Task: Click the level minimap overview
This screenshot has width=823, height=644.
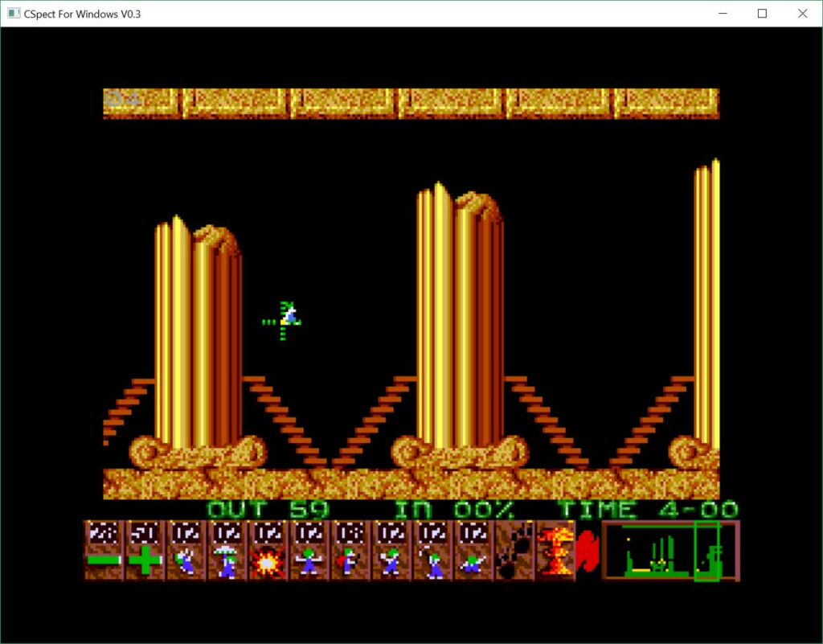Action: [671, 551]
